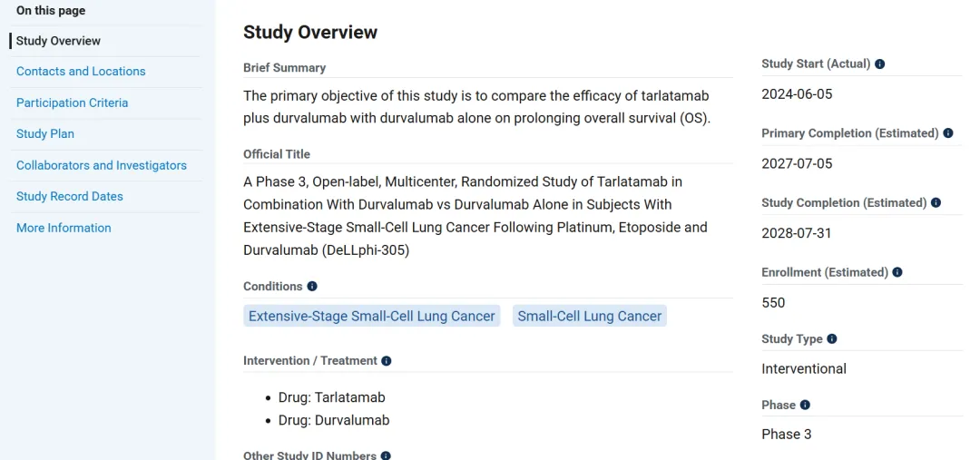Select More Information in page navigation
The height and width of the screenshot is (460, 980).
64,228
